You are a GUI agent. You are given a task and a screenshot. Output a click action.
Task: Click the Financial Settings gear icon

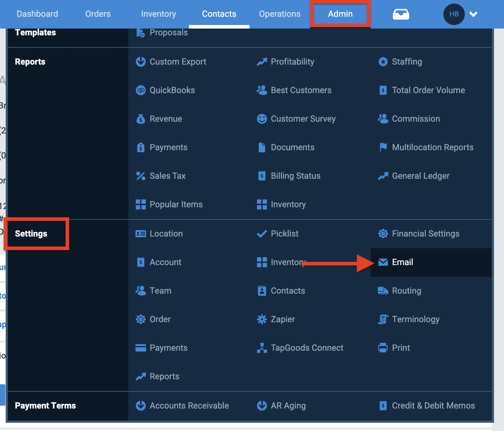[383, 234]
